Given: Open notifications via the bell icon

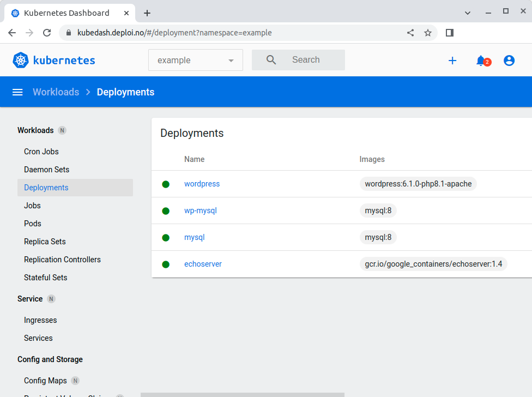Looking at the screenshot, I should tap(480, 61).
